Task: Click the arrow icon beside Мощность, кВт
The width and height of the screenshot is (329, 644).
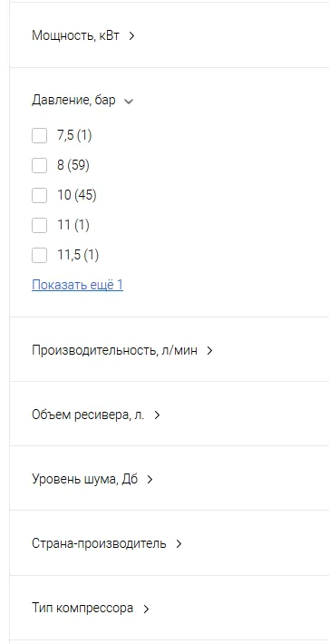Action: pos(131,36)
